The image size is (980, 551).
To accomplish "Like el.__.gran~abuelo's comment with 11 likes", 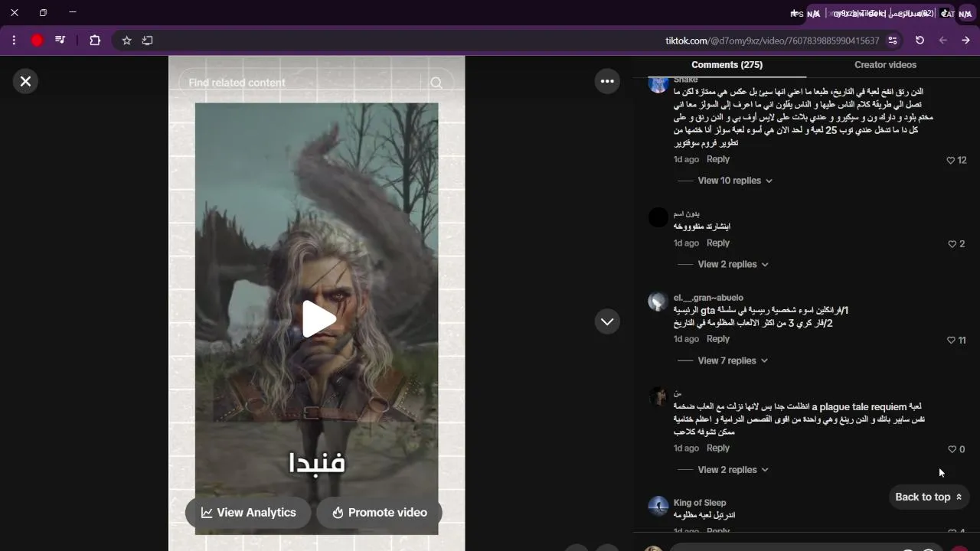I will click(x=951, y=341).
